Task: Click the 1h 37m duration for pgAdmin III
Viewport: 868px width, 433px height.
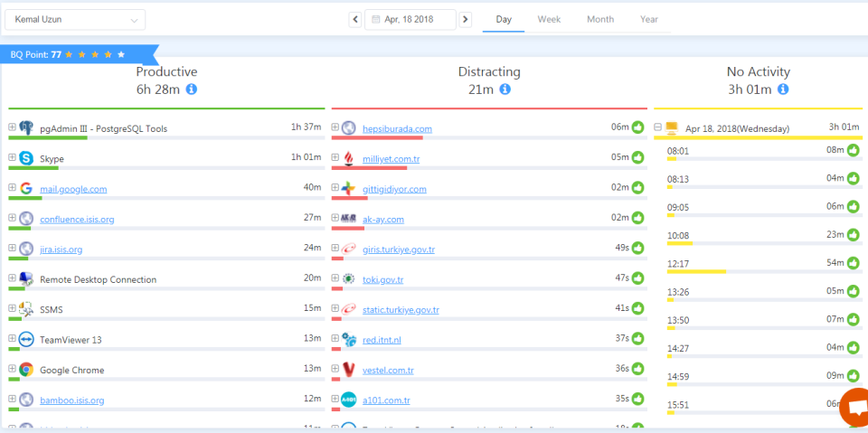Action: 307,127
